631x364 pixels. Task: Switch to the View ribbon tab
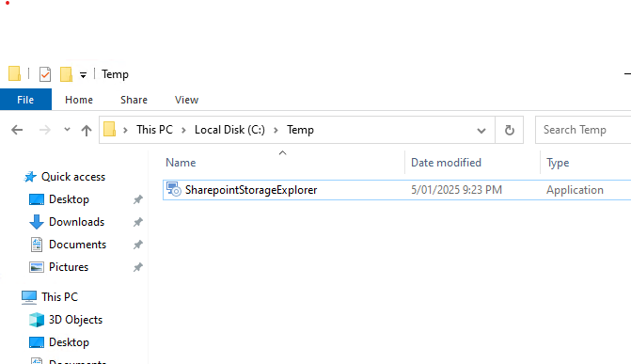click(x=186, y=100)
